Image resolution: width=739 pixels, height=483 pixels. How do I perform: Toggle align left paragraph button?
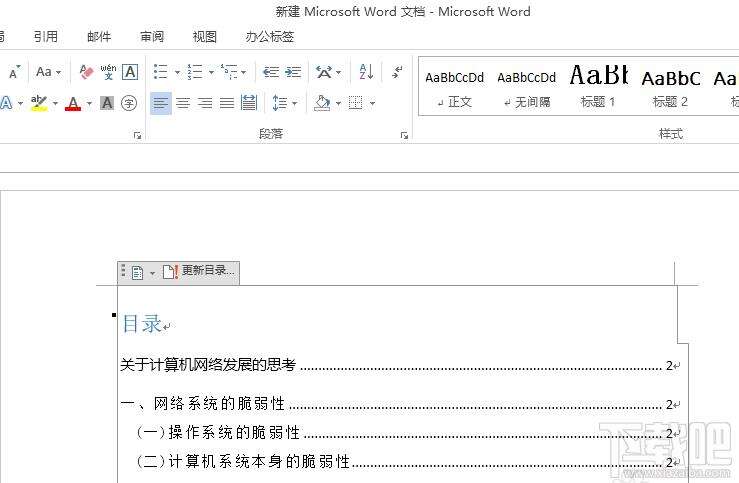pos(161,103)
